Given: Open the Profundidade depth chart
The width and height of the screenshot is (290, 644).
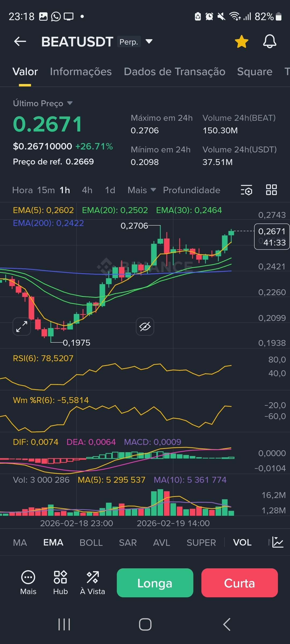Looking at the screenshot, I should pyautogui.click(x=192, y=190).
